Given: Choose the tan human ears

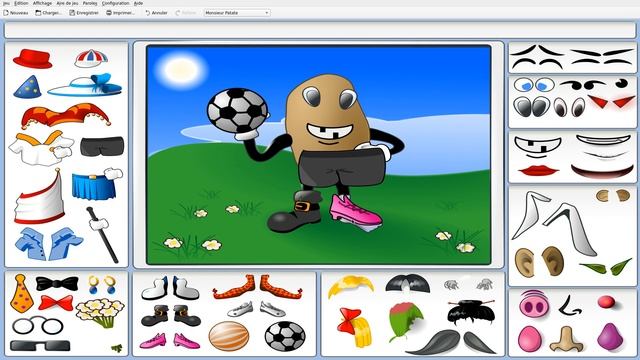Looking at the screenshot, I should click(x=540, y=261).
